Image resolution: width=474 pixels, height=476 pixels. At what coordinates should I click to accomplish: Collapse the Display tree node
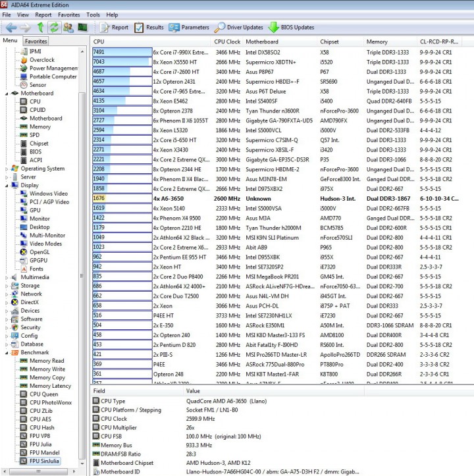click(7, 186)
